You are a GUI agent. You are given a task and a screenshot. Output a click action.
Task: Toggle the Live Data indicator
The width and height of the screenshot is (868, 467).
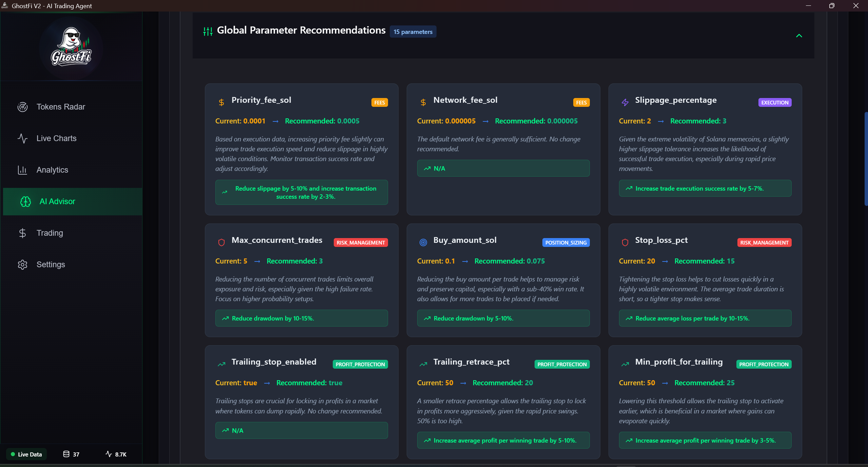pyautogui.click(x=27, y=454)
